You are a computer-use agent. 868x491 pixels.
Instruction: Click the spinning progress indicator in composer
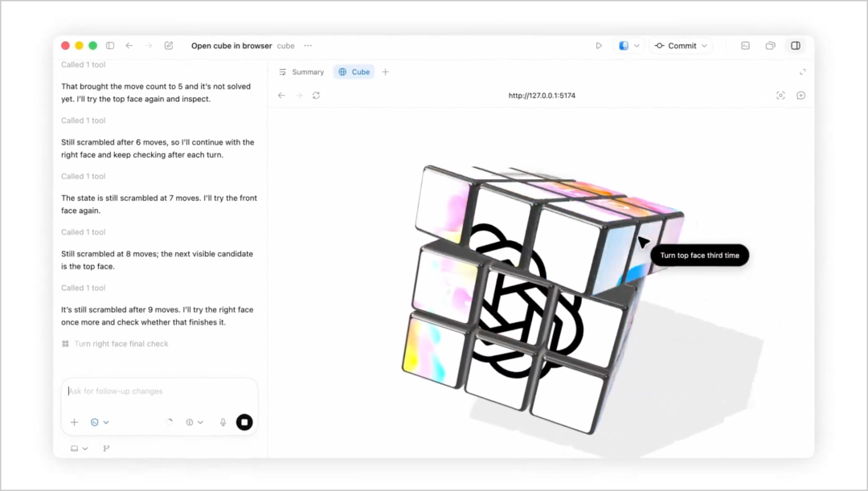tap(170, 423)
